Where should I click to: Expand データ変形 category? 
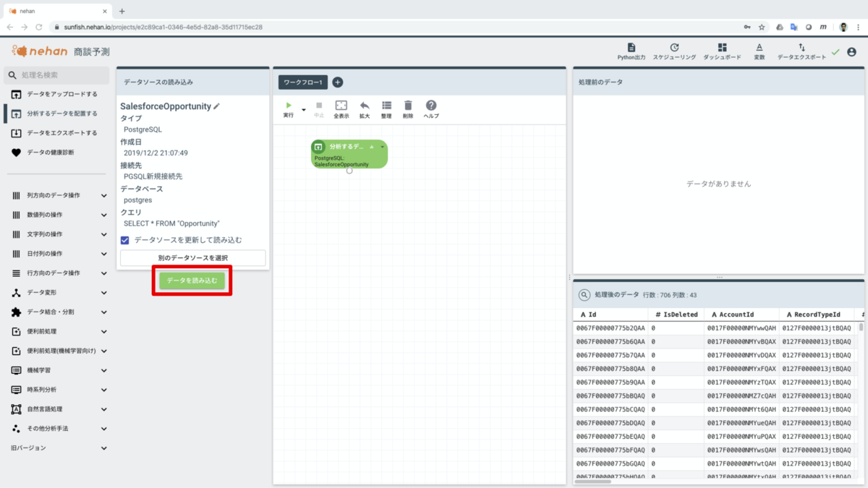pos(58,293)
